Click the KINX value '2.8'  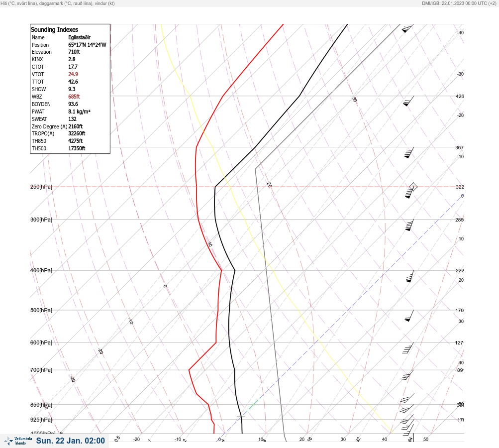tap(72, 59)
